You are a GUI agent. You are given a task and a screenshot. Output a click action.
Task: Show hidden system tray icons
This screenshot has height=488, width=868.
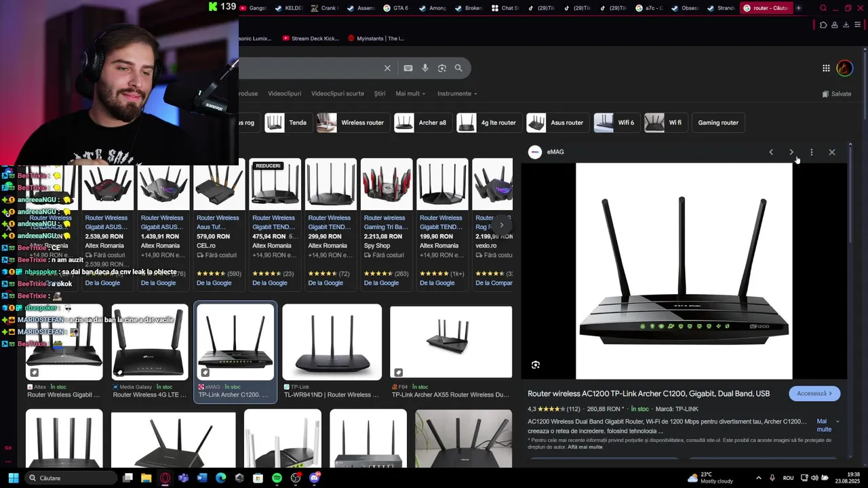pos(758,478)
